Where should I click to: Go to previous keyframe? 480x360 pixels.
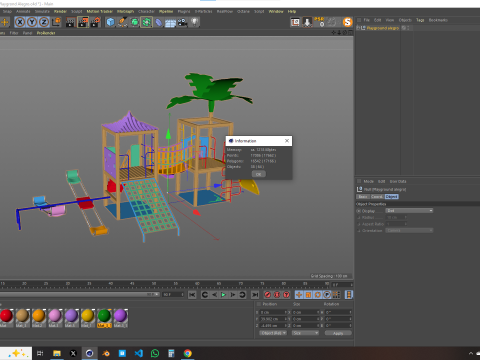pyautogui.click(x=205, y=295)
